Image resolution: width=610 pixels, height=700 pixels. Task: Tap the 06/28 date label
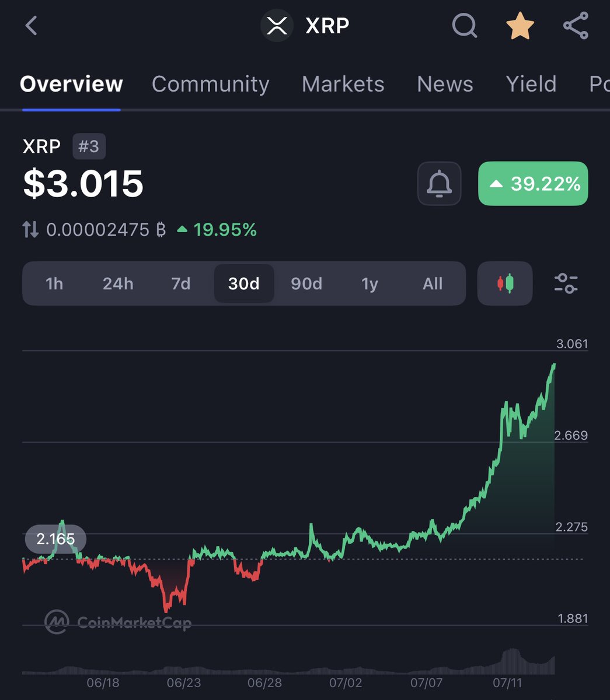point(264,682)
